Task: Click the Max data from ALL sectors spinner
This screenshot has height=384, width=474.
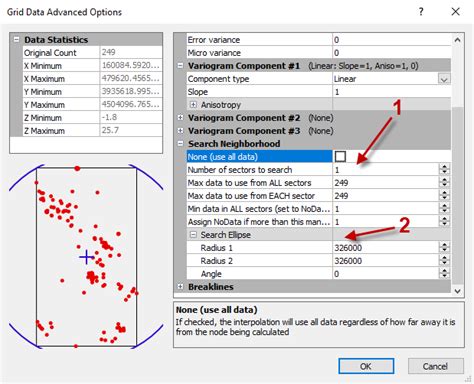Action: 444,183
